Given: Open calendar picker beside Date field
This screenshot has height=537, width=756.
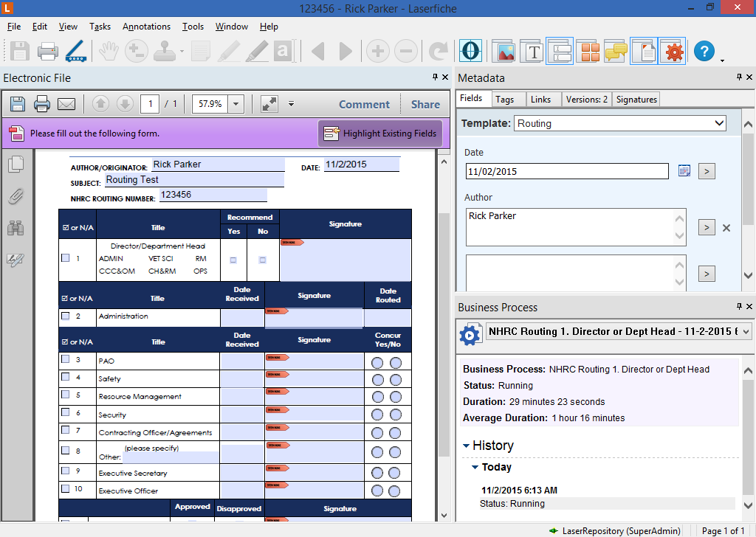Looking at the screenshot, I should pyautogui.click(x=684, y=170).
